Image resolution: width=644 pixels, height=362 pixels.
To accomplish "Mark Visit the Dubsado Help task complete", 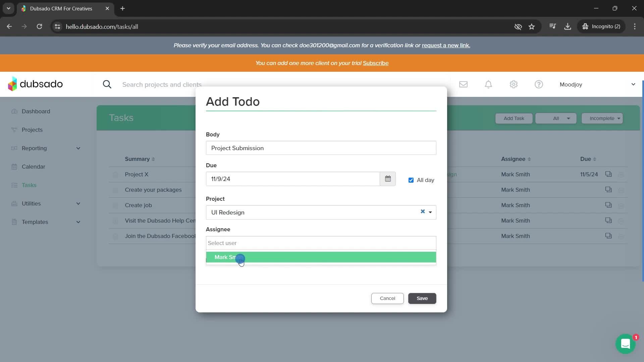I will 115,221.
